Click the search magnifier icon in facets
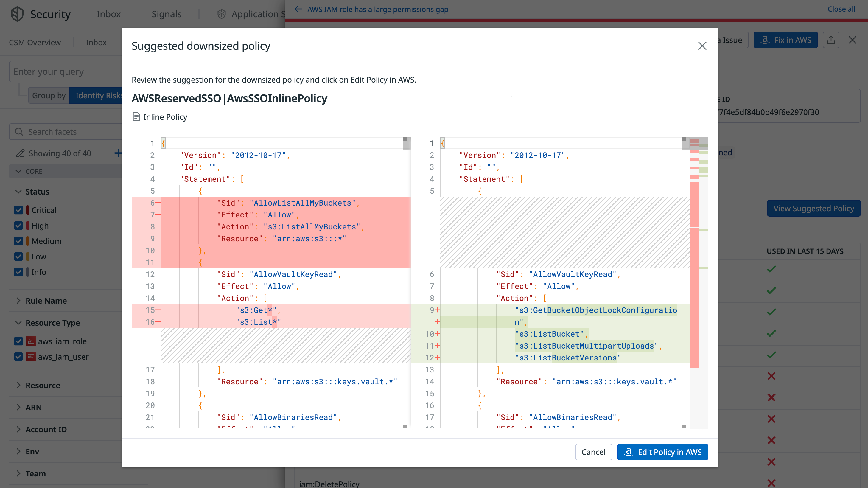 (19, 132)
